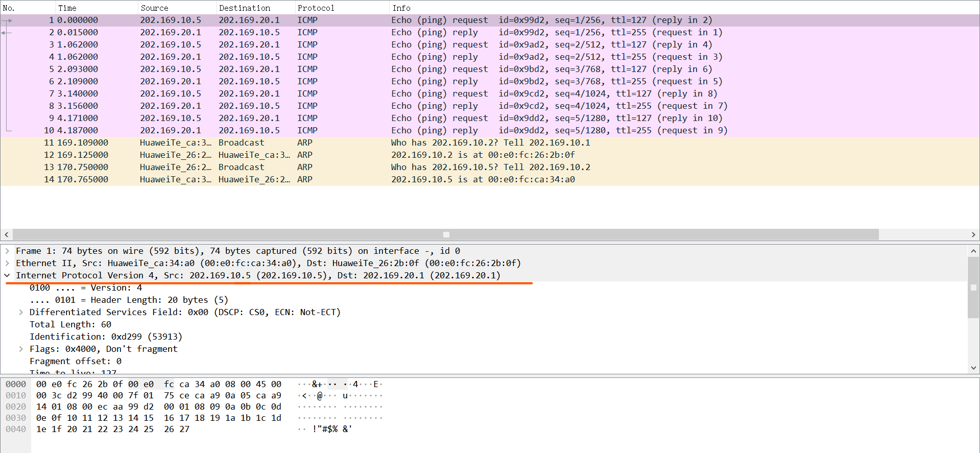
Task: Click the packet list left scroll arrow
Action: point(6,234)
